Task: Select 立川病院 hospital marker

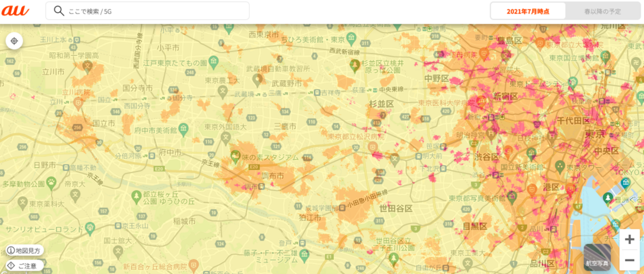Action: click(x=78, y=103)
